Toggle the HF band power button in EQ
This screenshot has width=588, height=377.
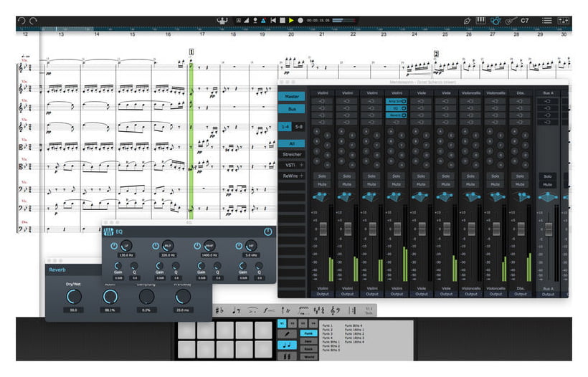(x=239, y=247)
